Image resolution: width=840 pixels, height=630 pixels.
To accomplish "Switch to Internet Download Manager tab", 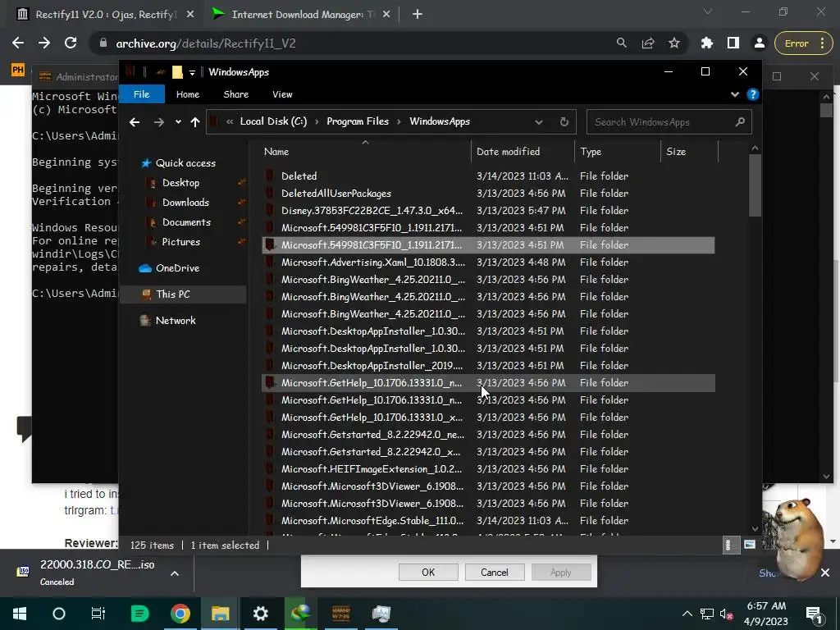I will [x=303, y=15].
